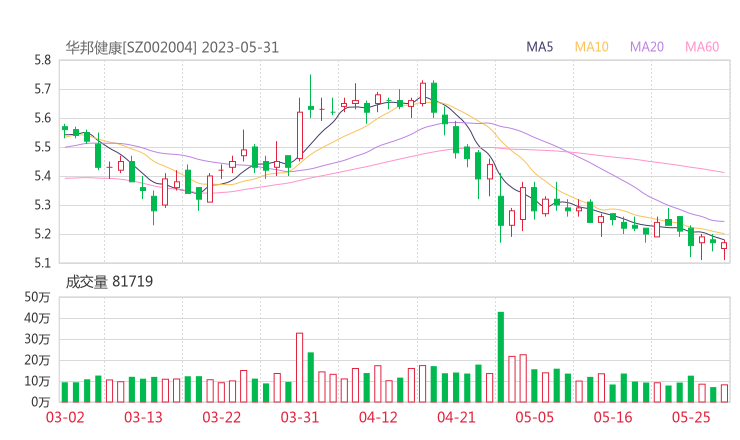Screen dimensions: 740x440
Task: Click the chart title 华邦健康[SZ002004] 2023-05-31
Action: click(x=172, y=47)
